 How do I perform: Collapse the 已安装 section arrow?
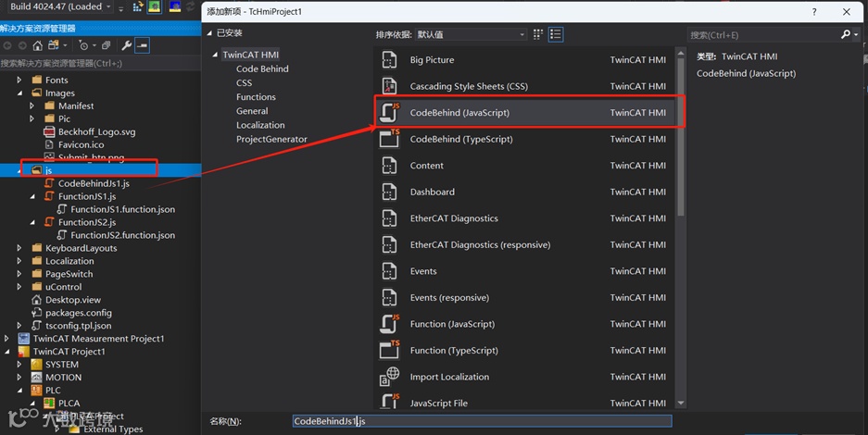coord(209,33)
